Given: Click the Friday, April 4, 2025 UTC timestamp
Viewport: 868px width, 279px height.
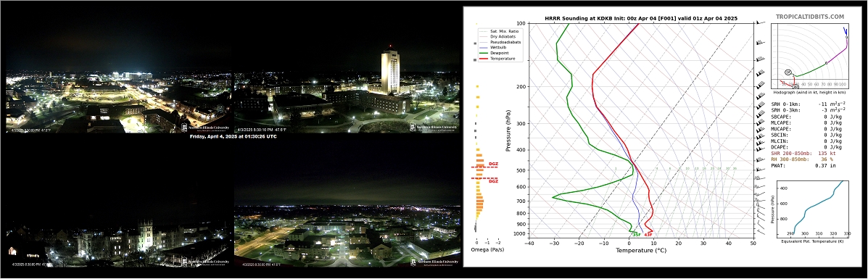Looking at the screenshot, I should coord(233,136).
